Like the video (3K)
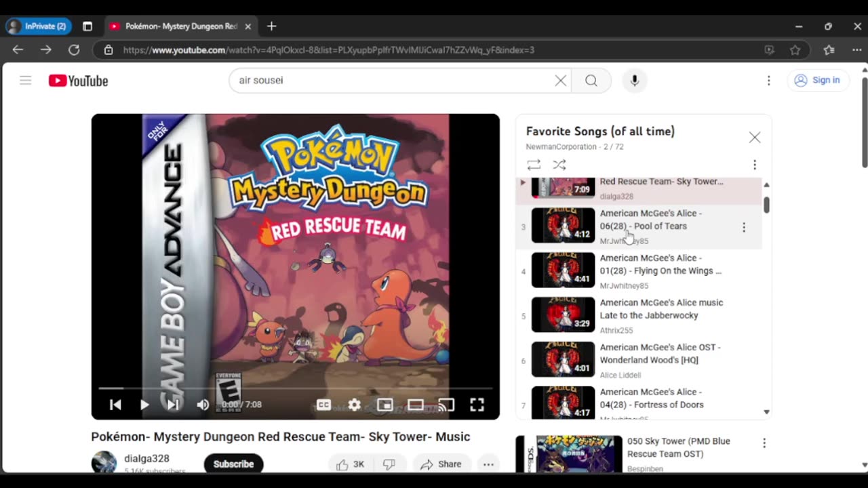This screenshot has height=488, width=868. tap(351, 464)
